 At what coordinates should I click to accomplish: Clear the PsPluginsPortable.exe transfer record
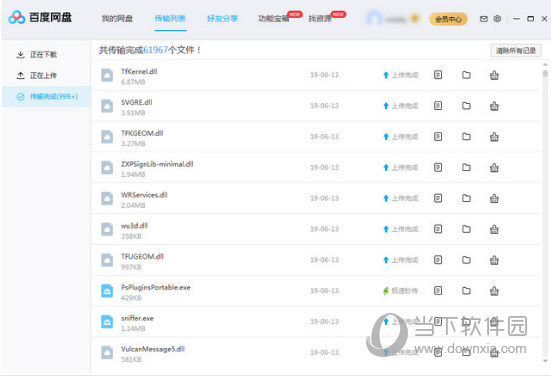point(494,291)
